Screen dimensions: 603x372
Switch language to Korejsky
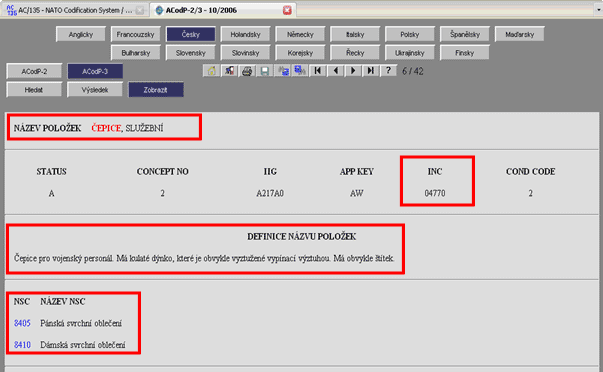(x=300, y=53)
